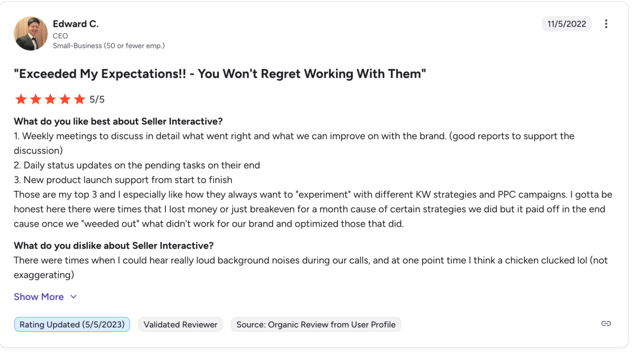Image resolution: width=644 pixels, height=354 pixels.
Task: Click the Small-Business company size label
Action: click(108, 46)
